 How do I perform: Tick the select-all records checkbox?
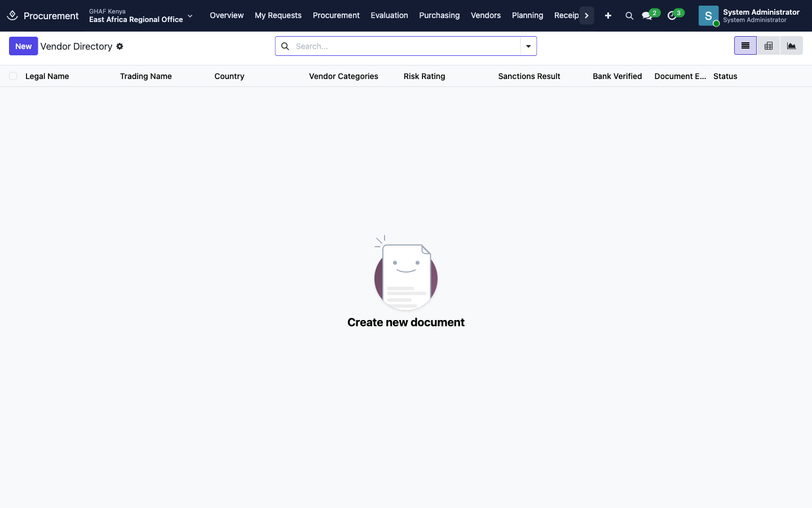[13, 76]
